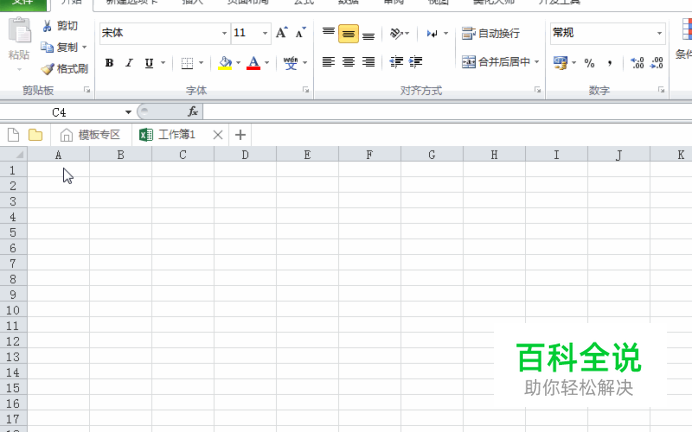Decrease decimal places icon
The height and width of the screenshot is (432, 692).
tap(657, 63)
